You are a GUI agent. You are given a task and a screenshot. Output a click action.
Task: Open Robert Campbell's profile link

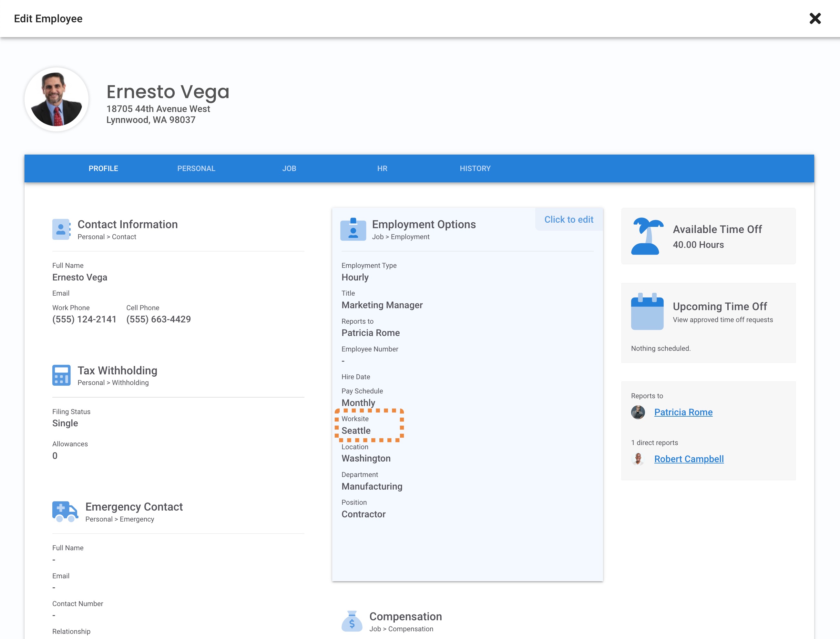[x=689, y=459]
